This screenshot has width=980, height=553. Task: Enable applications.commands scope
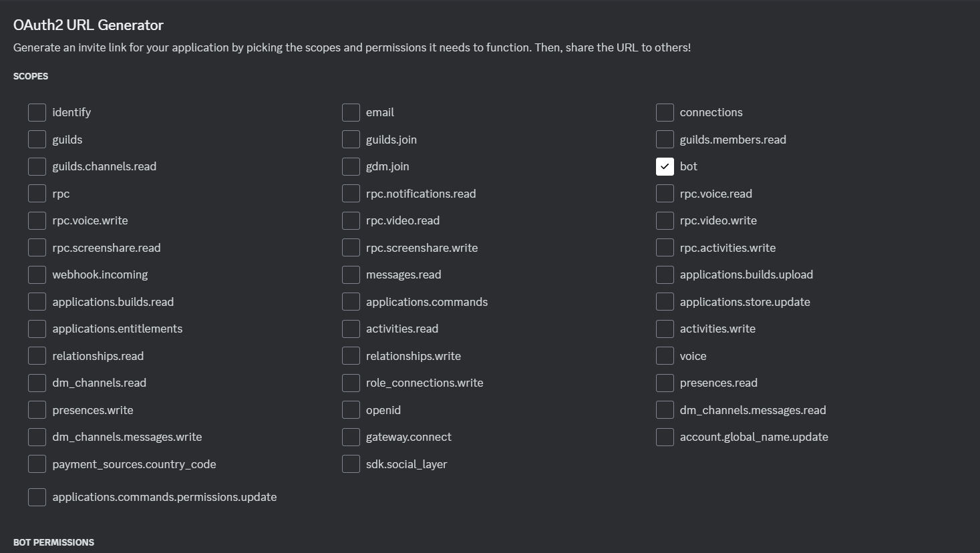tap(351, 301)
